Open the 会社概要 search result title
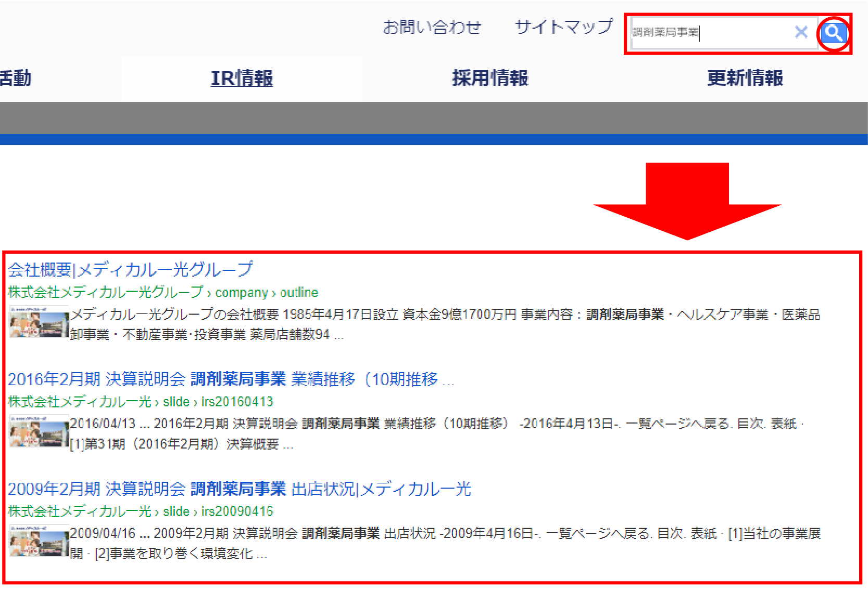This screenshot has height=597, width=868. click(x=130, y=269)
